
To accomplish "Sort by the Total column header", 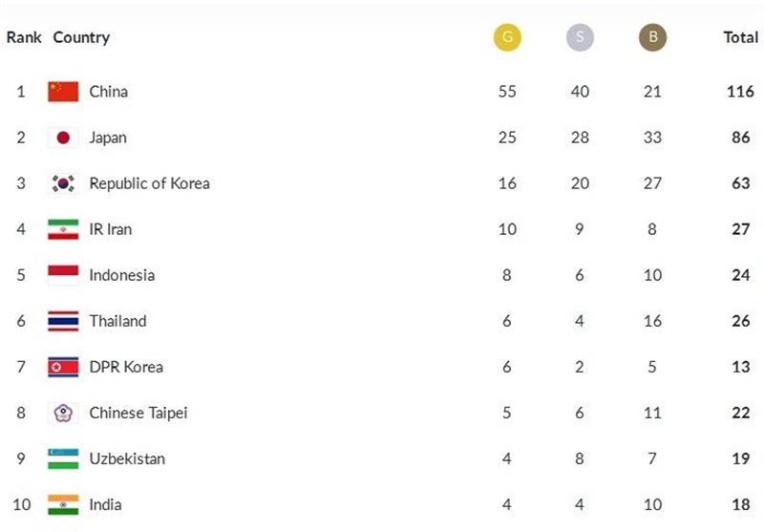I will (741, 37).
